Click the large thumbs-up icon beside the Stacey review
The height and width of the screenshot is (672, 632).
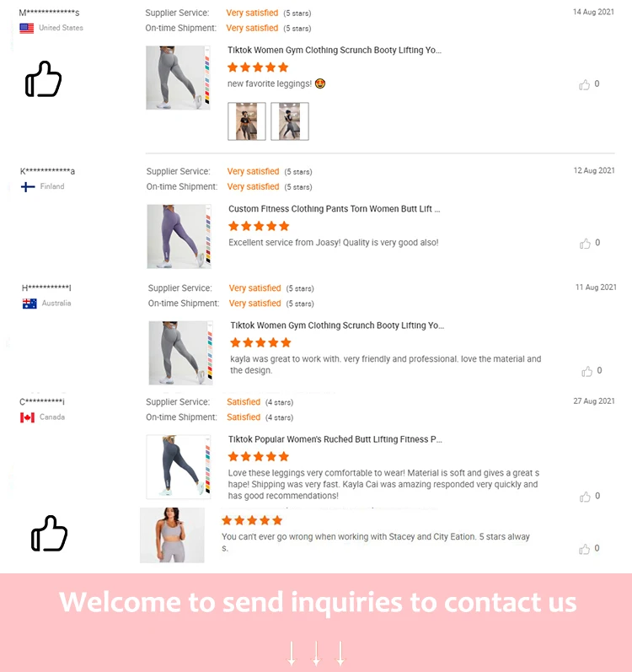point(49,533)
